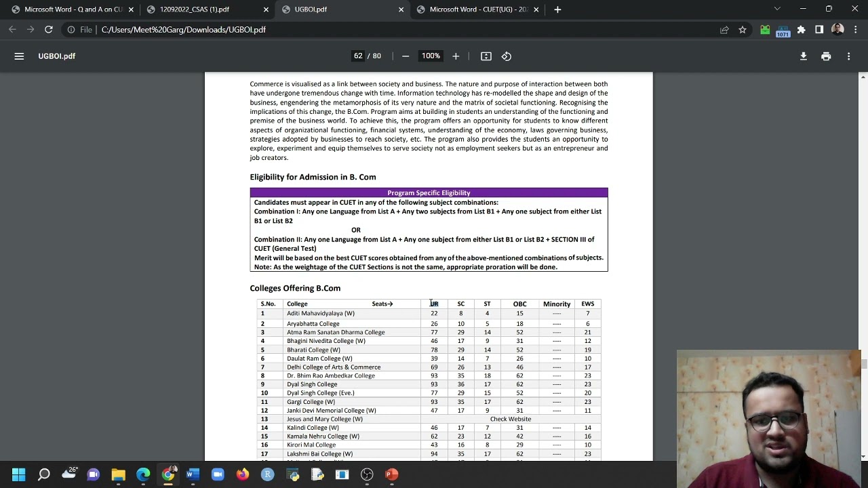Zoom out the PDF with the minus button
This screenshot has width=868, height=488.
(x=406, y=56)
